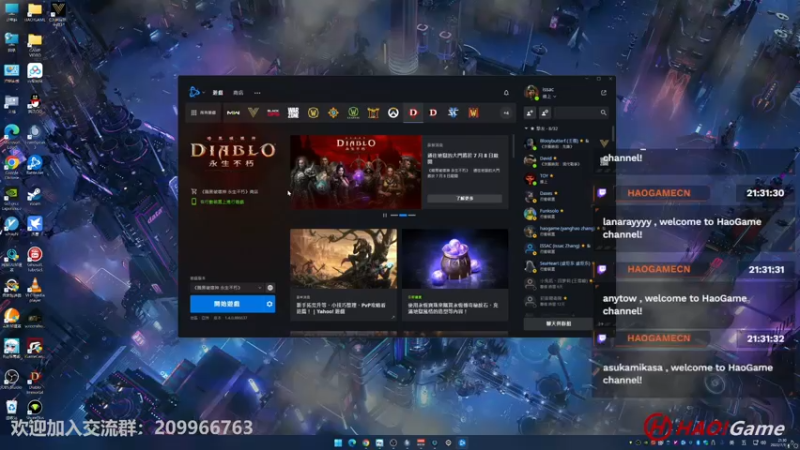Select the Call of Duty Vanguard icon
Screen dimensions: 800x450
coord(253,113)
